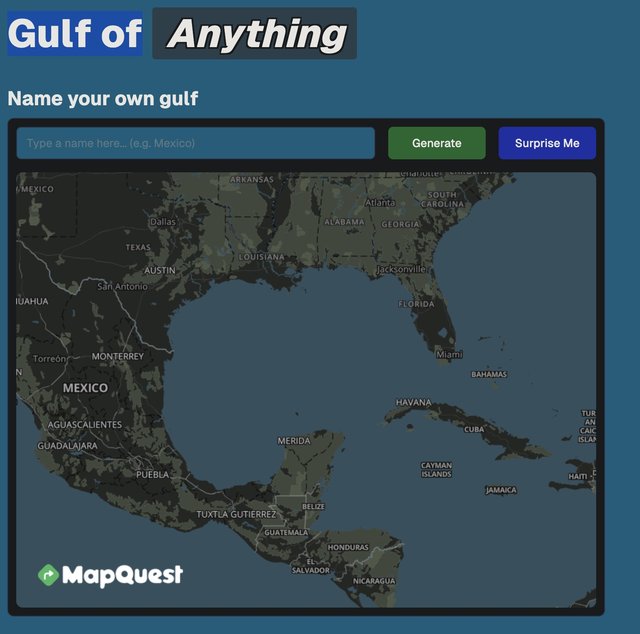Viewport: 640px width, 634px height.
Task: Click the NICARAGUA label
Action: (x=374, y=581)
